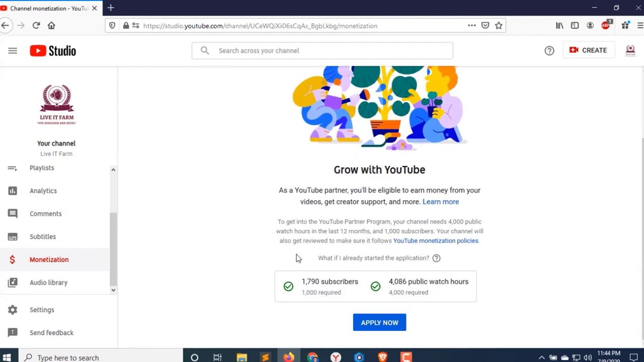Open the YouTube monetization policies link
644x362 pixels.
(436, 241)
